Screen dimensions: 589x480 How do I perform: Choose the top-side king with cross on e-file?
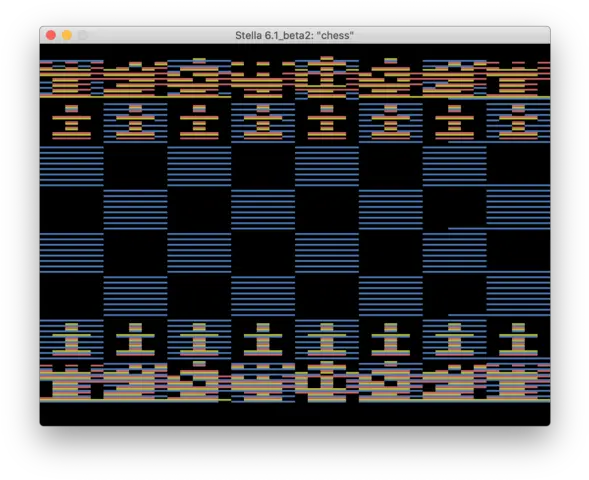point(327,77)
